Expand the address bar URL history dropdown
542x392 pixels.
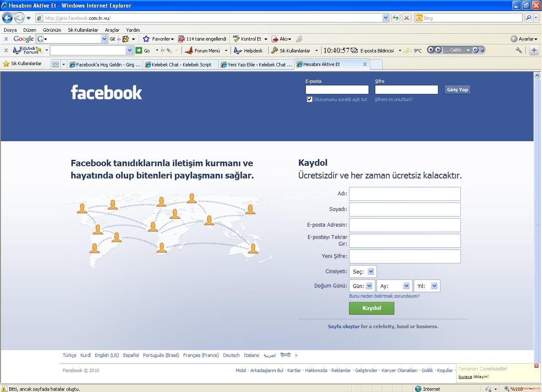pos(385,18)
